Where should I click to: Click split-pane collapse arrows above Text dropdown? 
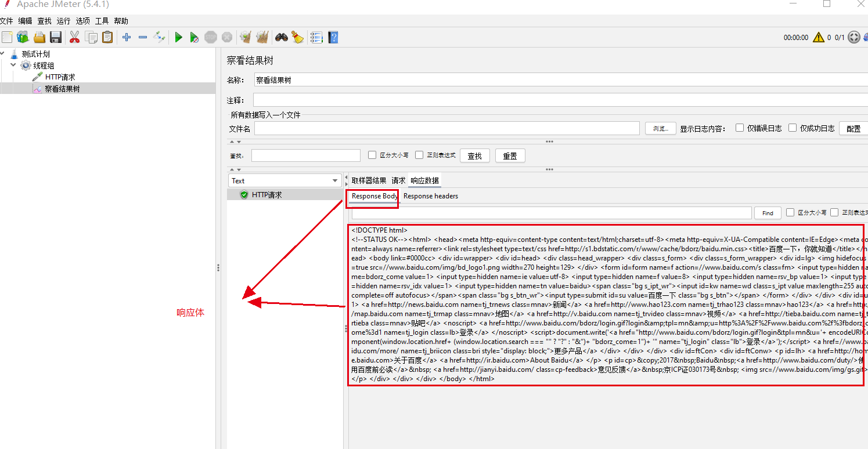[x=235, y=169]
